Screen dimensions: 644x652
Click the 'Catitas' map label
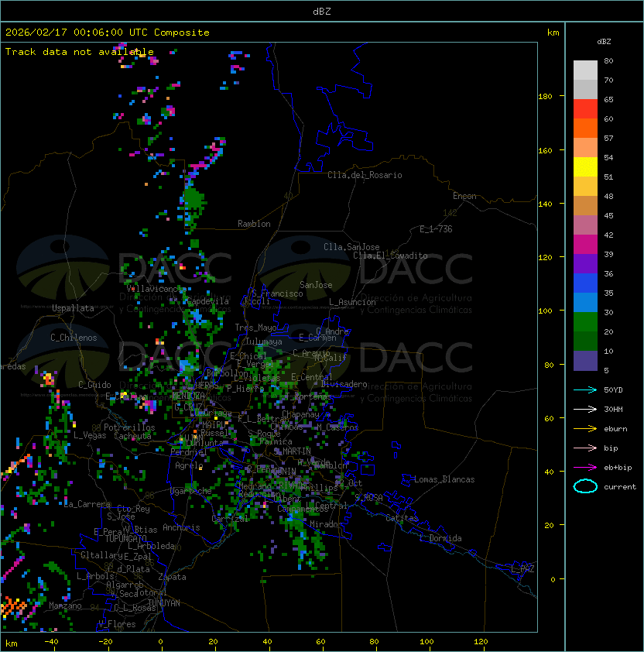[x=402, y=518]
